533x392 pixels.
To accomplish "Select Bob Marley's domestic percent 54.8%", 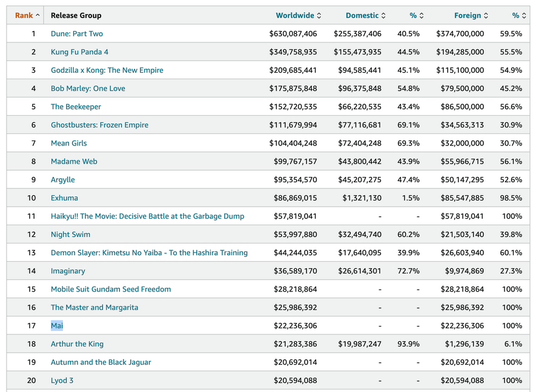I will tap(409, 88).
